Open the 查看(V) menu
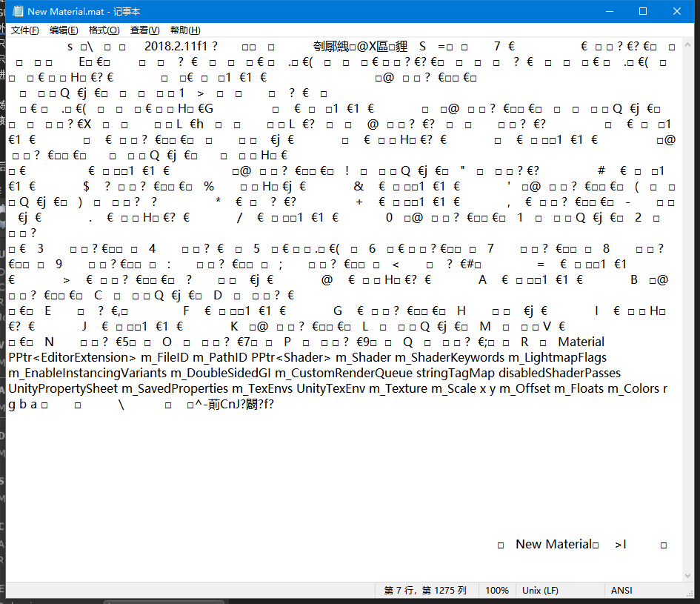 tap(144, 30)
